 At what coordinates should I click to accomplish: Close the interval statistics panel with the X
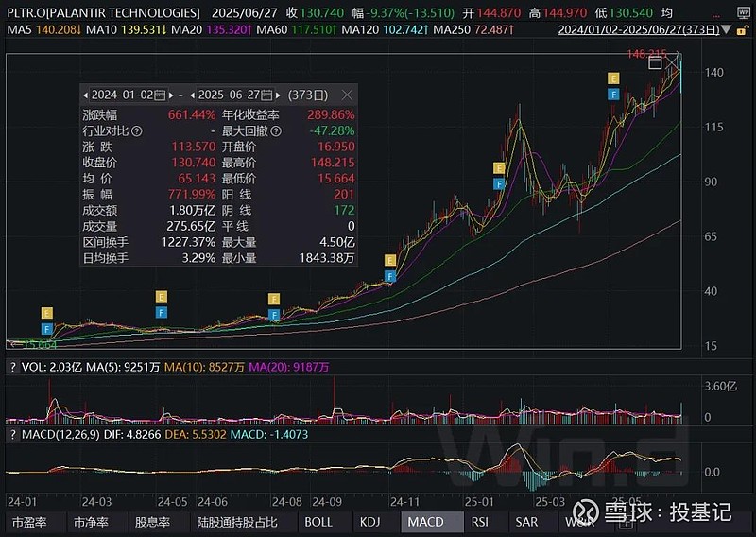pos(347,95)
